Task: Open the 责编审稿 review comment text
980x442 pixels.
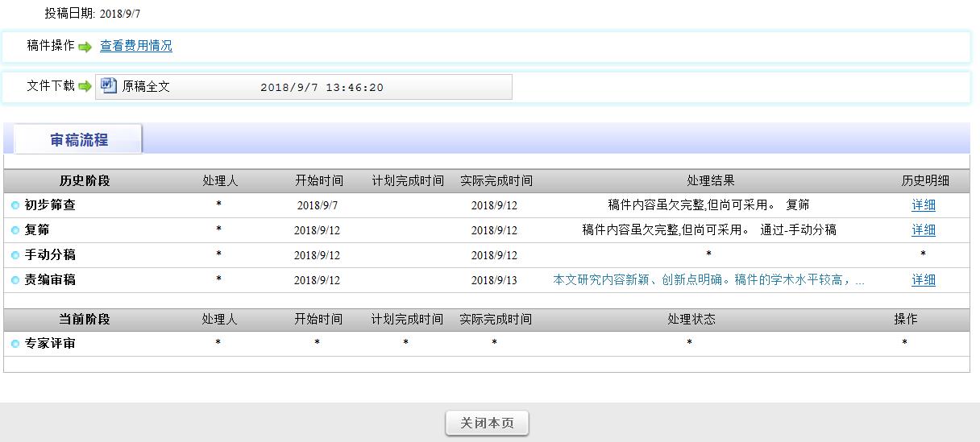Action: (x=708, y=280)
